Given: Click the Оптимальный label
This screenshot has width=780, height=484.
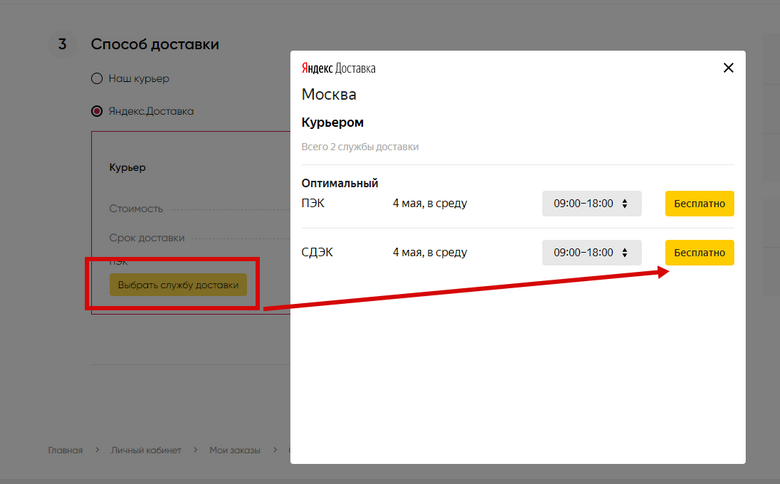Looking at the screenshot, I should pyautogui.click(x=340, y=183).
